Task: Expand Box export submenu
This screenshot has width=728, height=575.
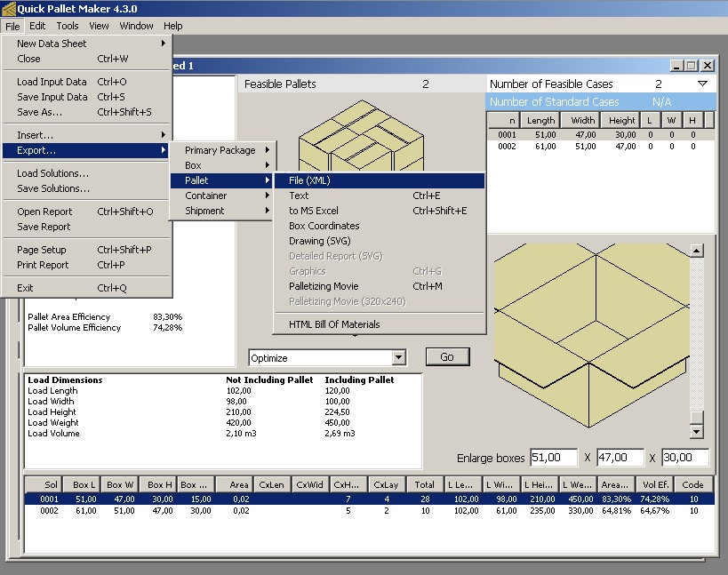Action: pyautogui.click(x=222, y=165)
